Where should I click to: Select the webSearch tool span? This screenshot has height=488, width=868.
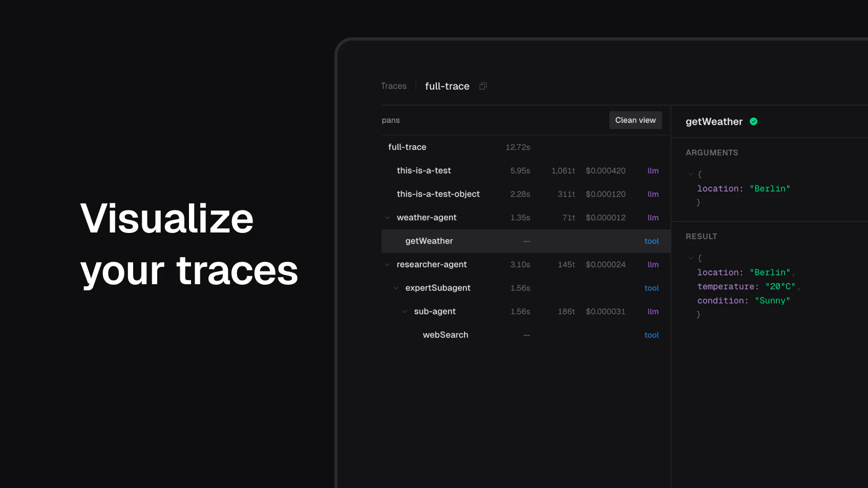pos(526,335)
